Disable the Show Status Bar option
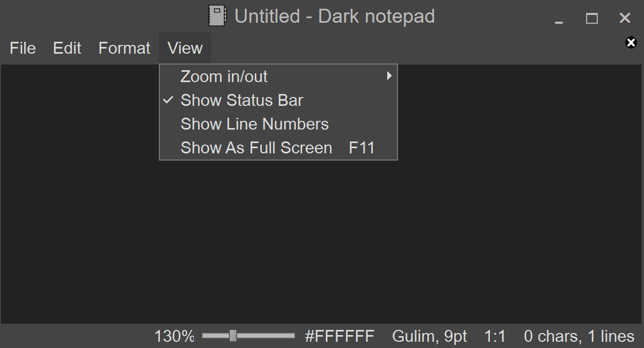The image size is (644, 348). tap(242, 100)
